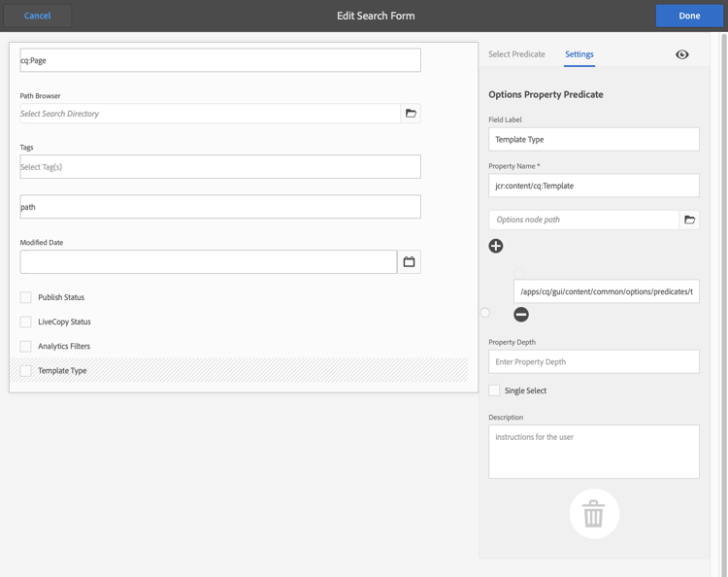Tick the LiveCopy Status checkbox
The width and height of the screenshot is (728, 577).
coord(26,322)
